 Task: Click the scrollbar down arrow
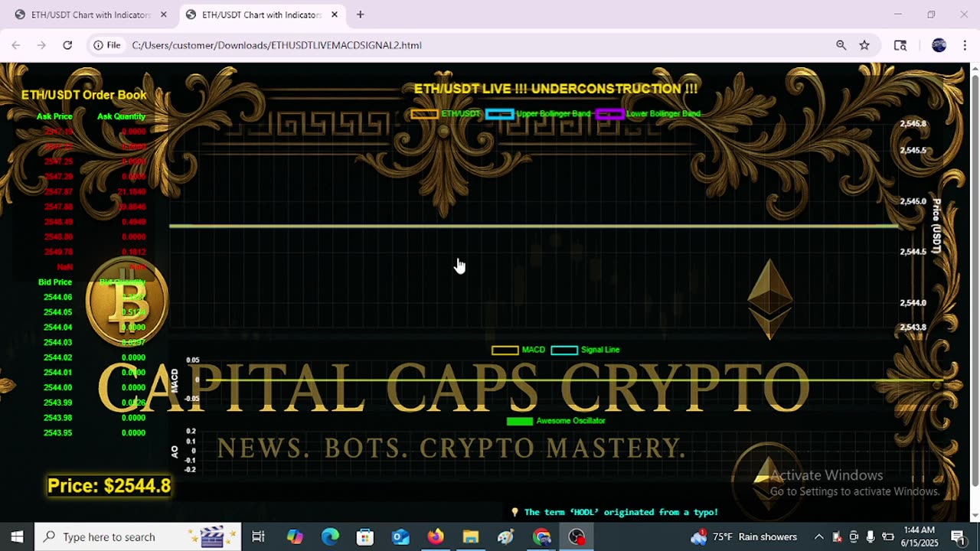pyautogui.click(x=975, y=516)
